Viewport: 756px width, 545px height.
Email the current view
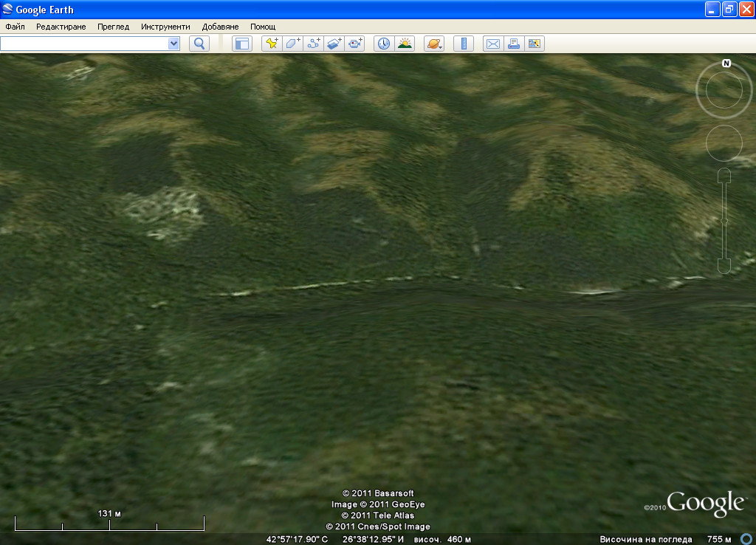pyautogui.click(x=492, y=44)
